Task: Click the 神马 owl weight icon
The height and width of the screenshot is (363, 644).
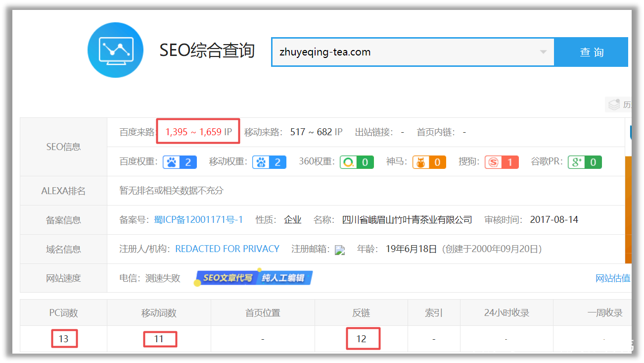Action: point(420,162)
